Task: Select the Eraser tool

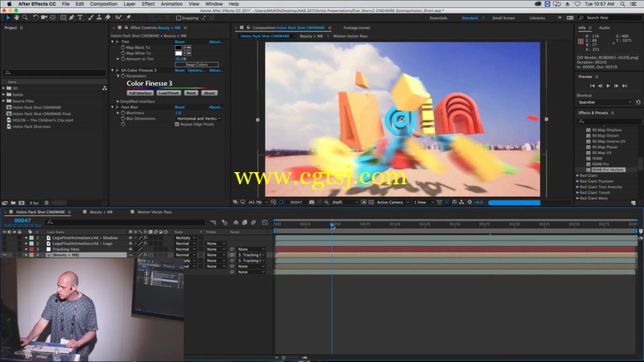Action: tap(108, 18)
